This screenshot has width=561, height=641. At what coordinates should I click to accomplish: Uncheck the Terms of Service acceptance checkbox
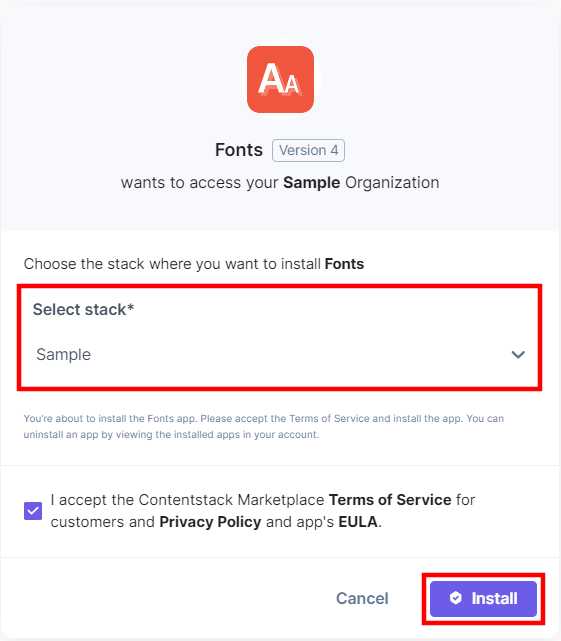coord(33,511)
